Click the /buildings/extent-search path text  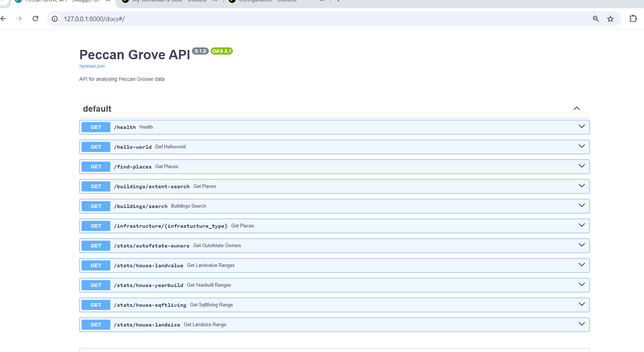point(152,186)
